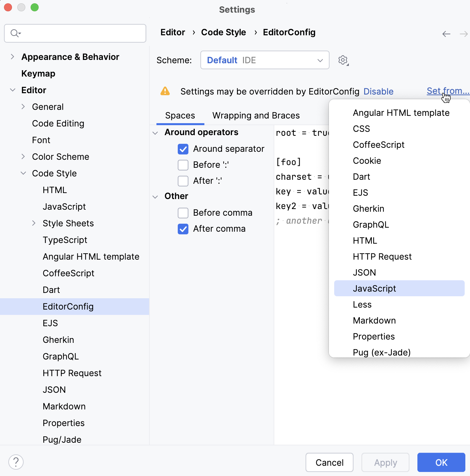Uncheck the Around separator checkbox
This screenshot has height=476, width=470.
[x=183, y=149]
